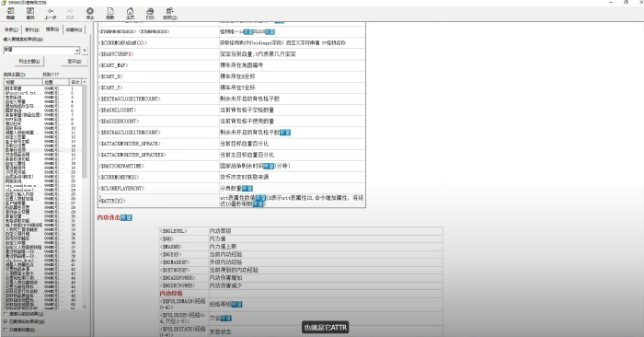The height and width of the screenshot is (337, 644).
Task: Click the <$NGEXP> variable cell
Action: [184, 254]
